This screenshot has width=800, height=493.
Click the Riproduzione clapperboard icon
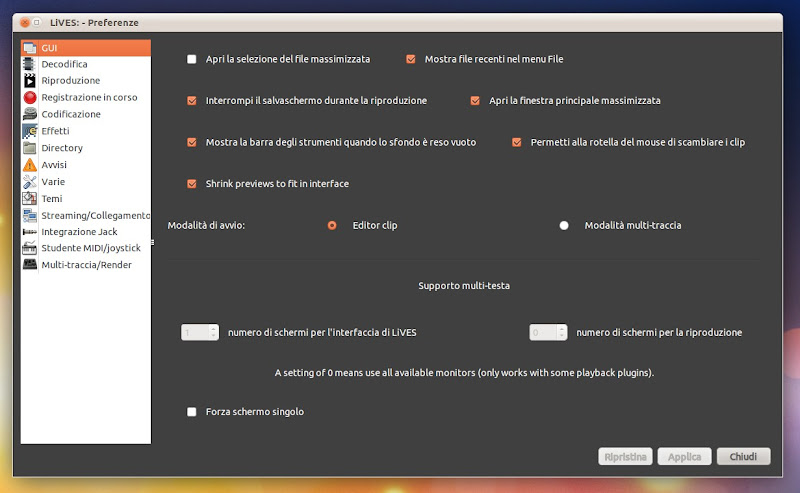pyautogui.click(x=30, y=81)
